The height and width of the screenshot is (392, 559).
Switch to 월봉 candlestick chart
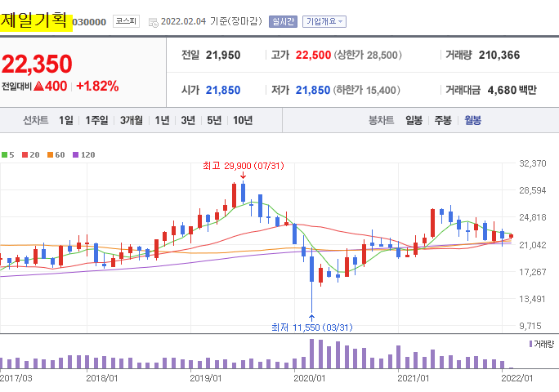472,120
